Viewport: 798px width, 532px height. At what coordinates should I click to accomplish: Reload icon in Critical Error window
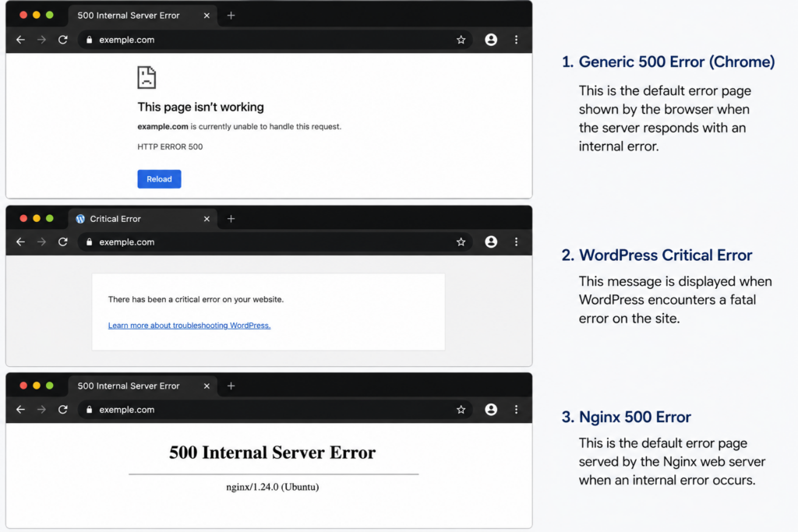(63, 242)
